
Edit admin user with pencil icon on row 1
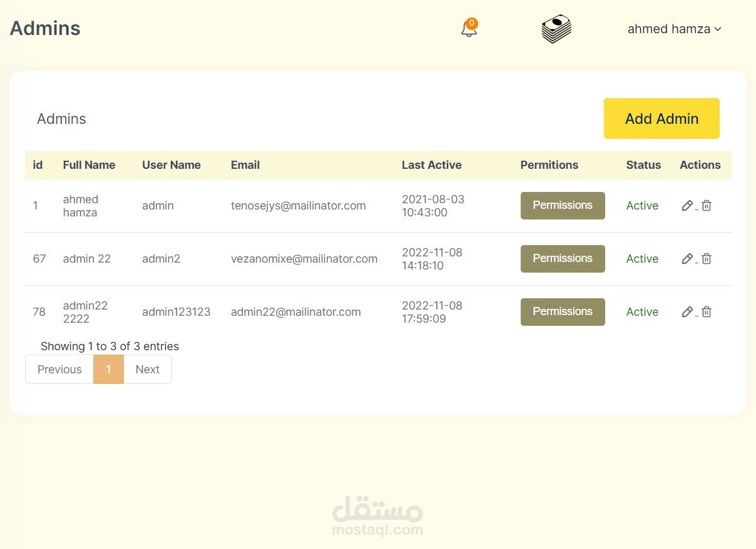(687, 205)
